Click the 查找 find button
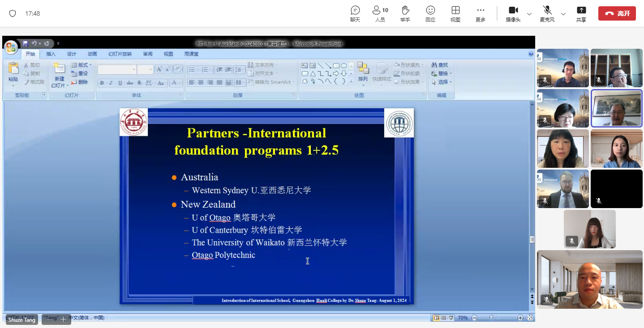Image resolution: width=644 pixels, height=328 pixels. [440, 65]
